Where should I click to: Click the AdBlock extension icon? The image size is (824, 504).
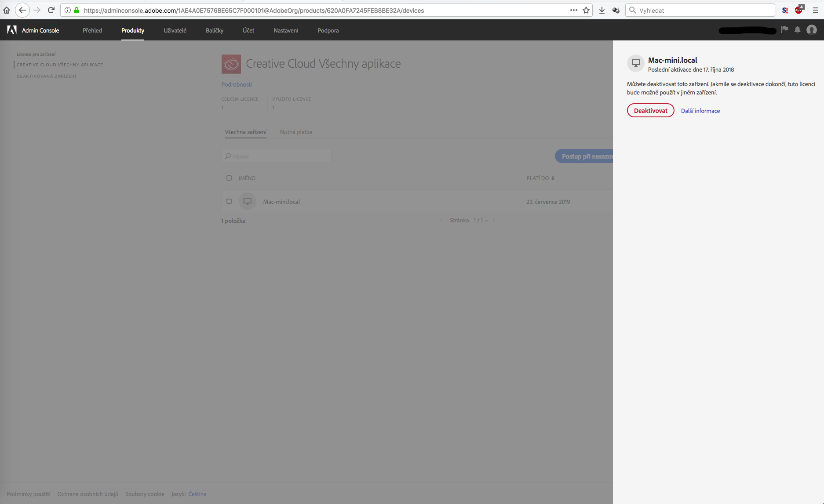[x=799, y=10]
